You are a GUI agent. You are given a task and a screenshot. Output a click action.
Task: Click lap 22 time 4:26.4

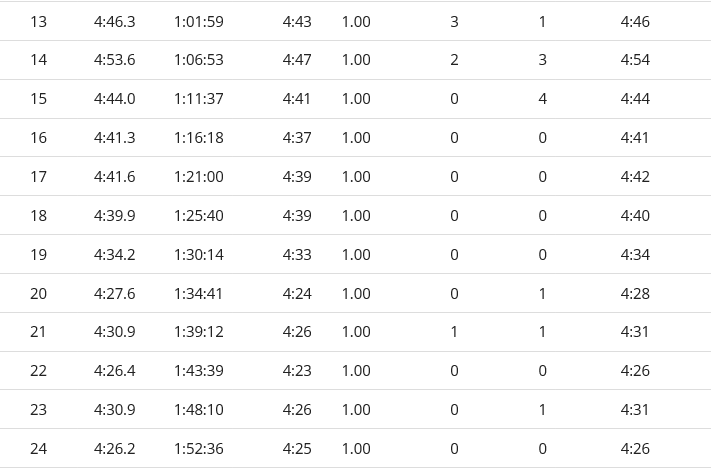coord(114,371)
